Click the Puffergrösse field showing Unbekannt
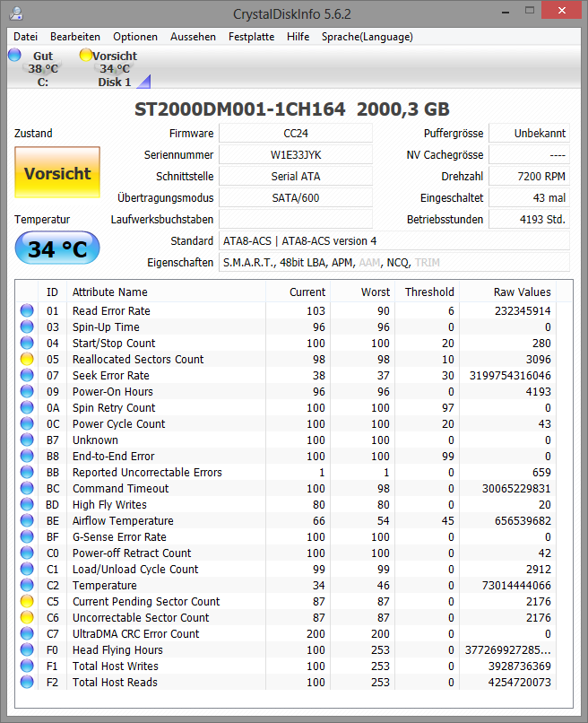 pos(529,134)
